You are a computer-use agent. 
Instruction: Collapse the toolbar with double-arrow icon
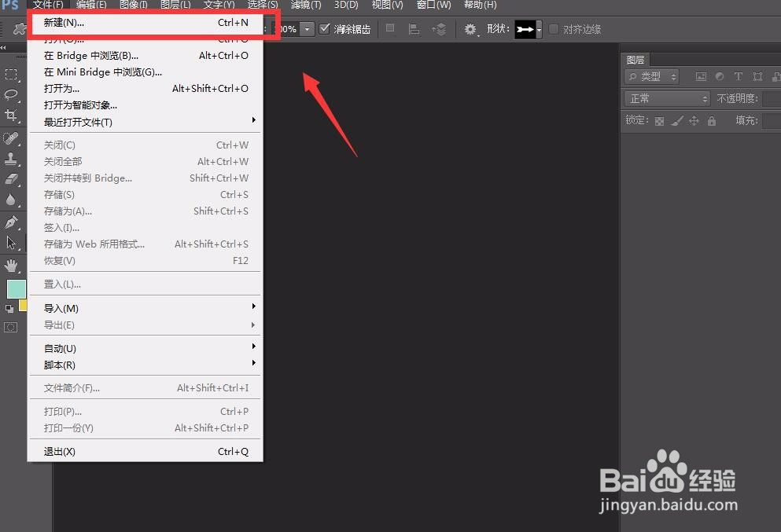tap(3, 48)
